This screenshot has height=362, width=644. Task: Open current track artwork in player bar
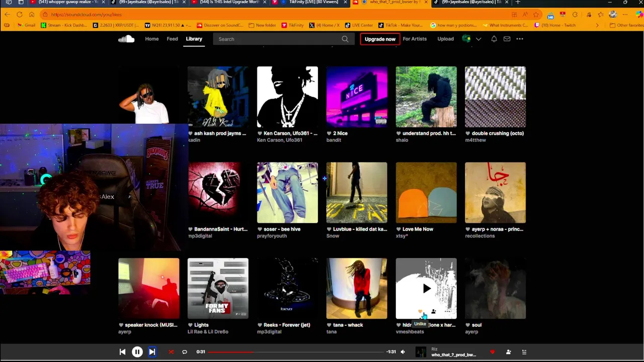(421, 352)
